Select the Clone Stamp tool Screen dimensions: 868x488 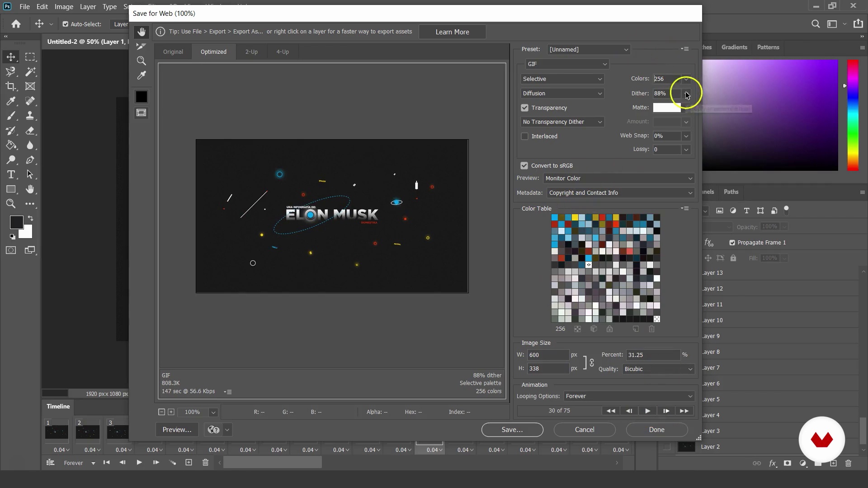tap(30, 116)
